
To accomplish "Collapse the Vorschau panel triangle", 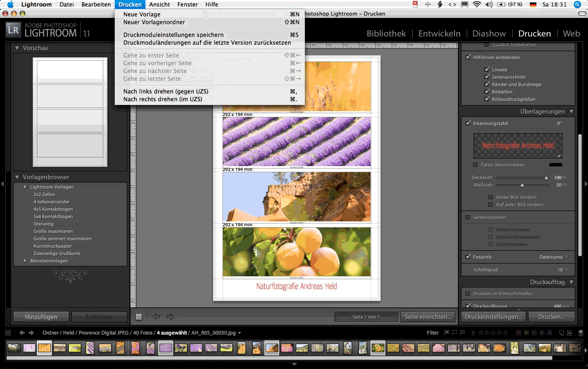I will [17, 48].
